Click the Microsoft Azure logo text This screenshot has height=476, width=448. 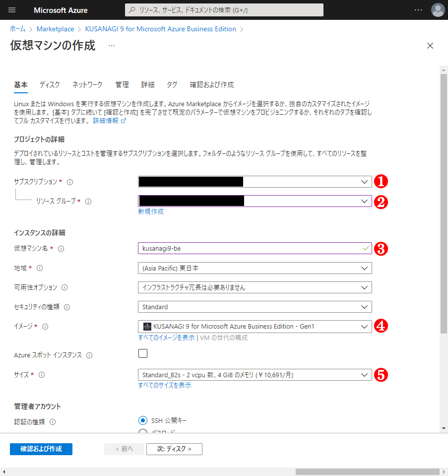[61, 10]
